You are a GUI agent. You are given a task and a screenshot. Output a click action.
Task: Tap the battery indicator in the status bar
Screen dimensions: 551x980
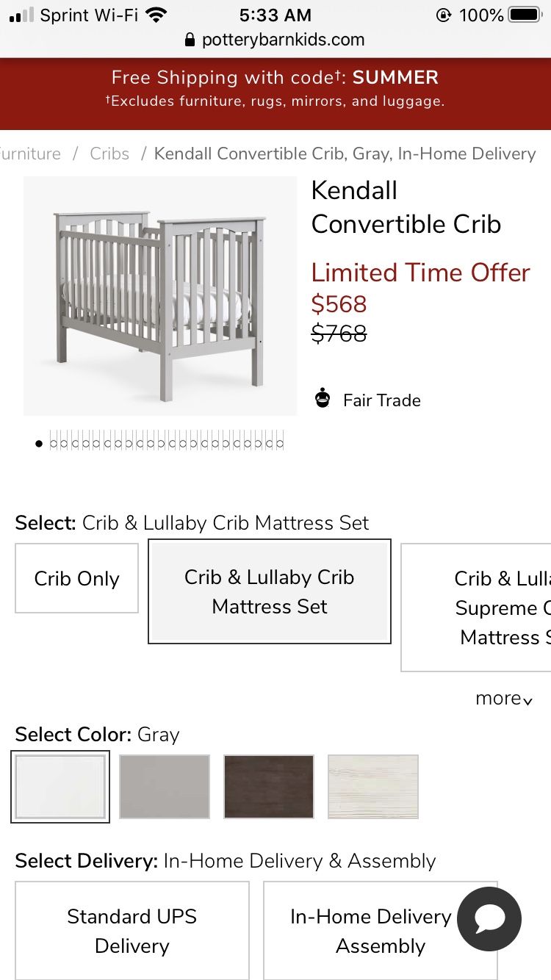pyautogui.click(x=526, y=13)
